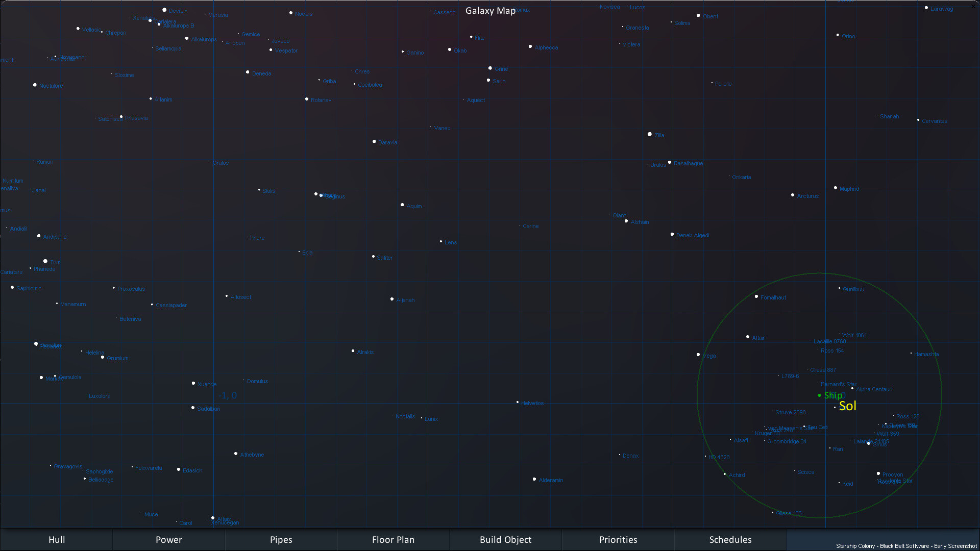Screen dimensions: 980x551
Task: Select the star Vega
Action: [698, 354]
